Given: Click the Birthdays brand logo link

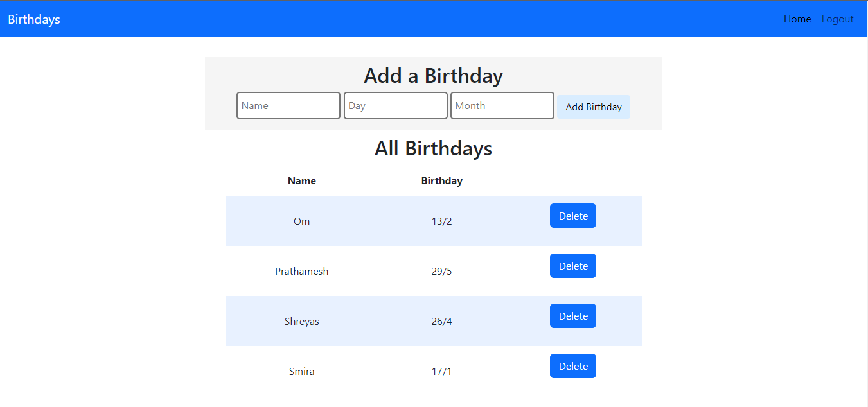Looking at the screenshot, I should point(34,19).
